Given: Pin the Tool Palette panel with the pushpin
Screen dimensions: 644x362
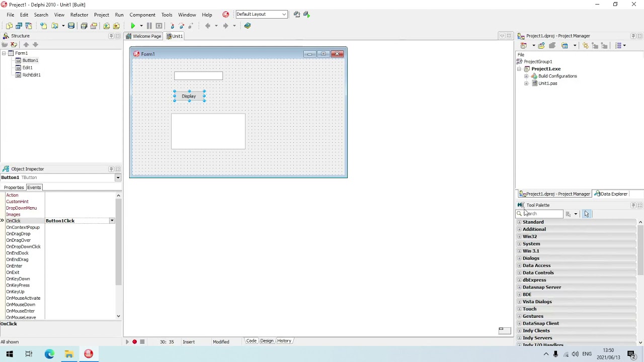Looking at the screenshot, I should pyautogui.click(x=633, y=205).
